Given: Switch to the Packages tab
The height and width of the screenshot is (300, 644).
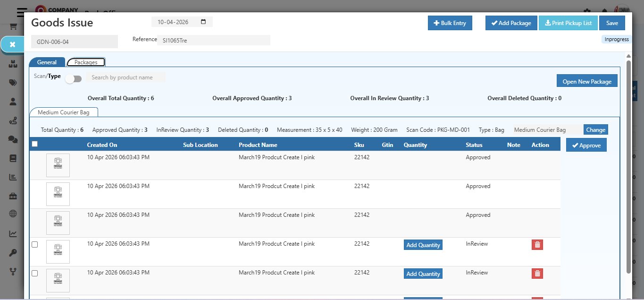Looking at the screenshot, I should 86,62.
